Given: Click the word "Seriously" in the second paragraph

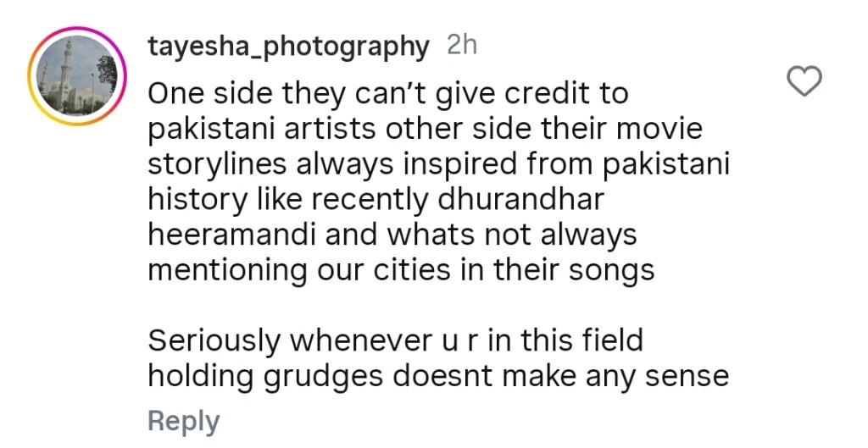Looking at the screenshot, I should click(x=215, y=340).
